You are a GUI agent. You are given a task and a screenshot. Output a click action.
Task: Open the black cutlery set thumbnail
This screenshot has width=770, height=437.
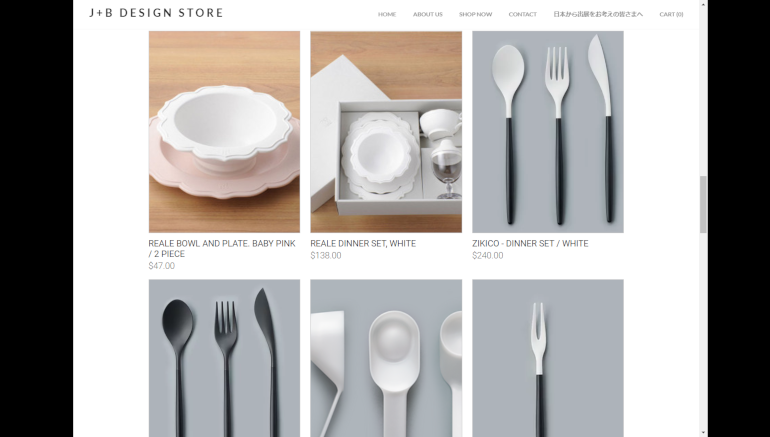pyautogui.click(x=224, y=358)
